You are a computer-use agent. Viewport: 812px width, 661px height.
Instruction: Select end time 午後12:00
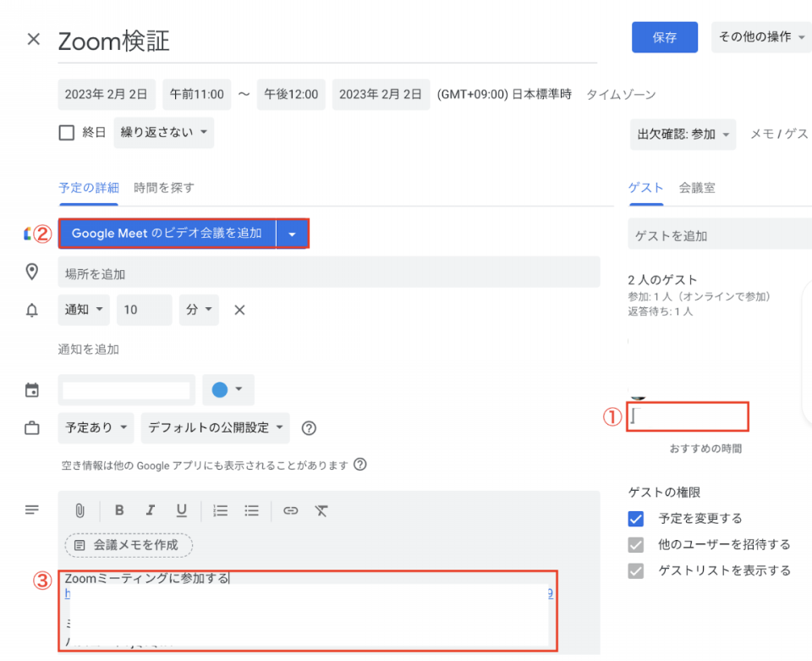pos(291,94)
